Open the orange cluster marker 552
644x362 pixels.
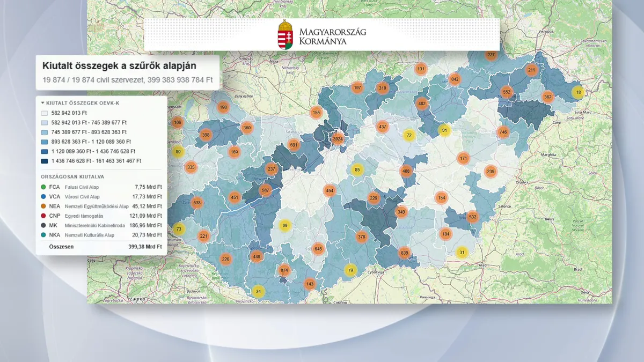coord(507,92)
